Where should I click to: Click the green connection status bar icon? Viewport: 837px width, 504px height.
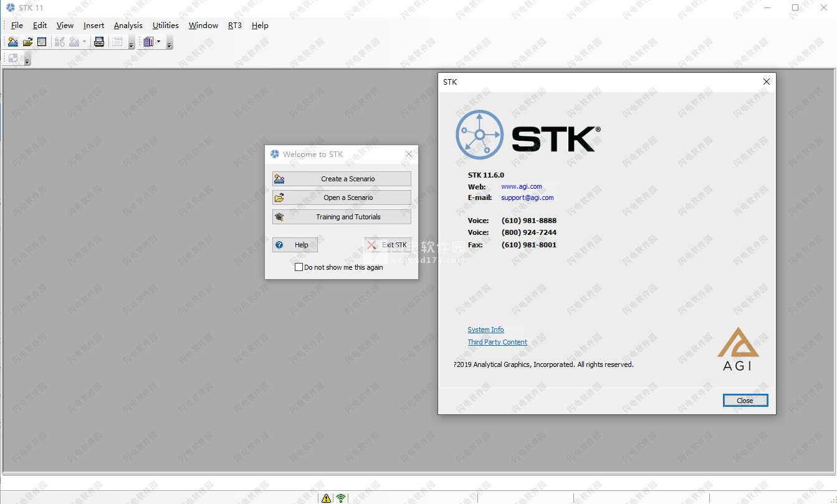(341, 498)
